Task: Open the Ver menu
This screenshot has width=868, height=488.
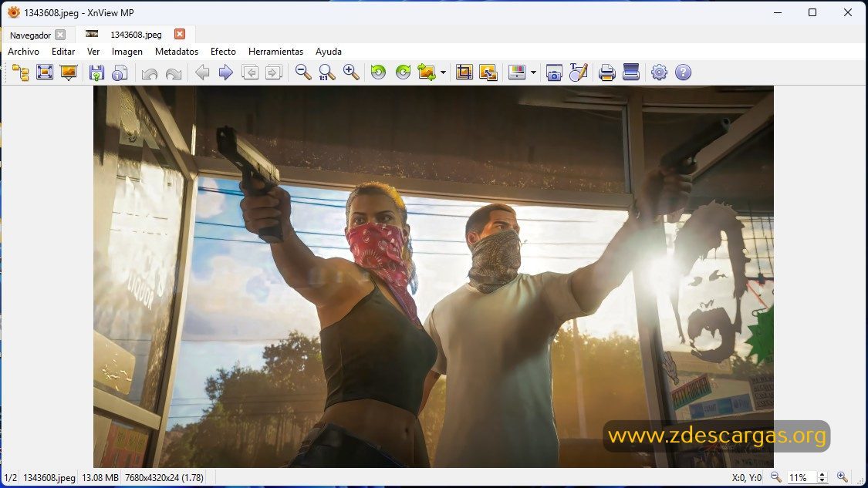Action: 93,52
